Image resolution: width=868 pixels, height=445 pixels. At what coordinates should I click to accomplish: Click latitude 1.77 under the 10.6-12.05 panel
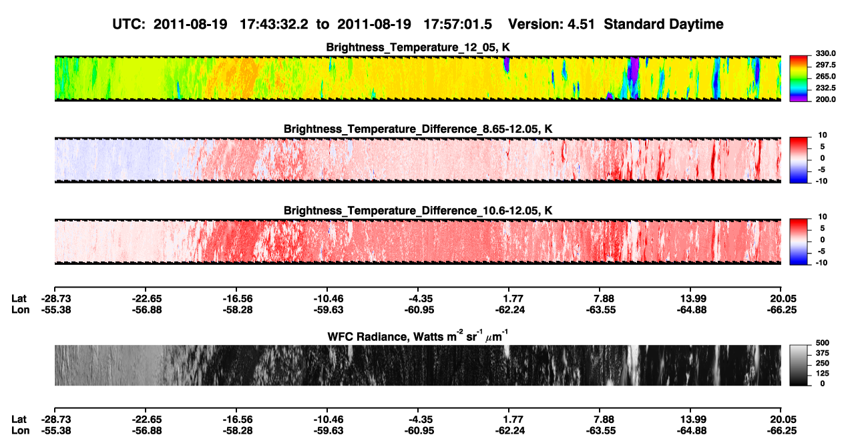(509, 298)
